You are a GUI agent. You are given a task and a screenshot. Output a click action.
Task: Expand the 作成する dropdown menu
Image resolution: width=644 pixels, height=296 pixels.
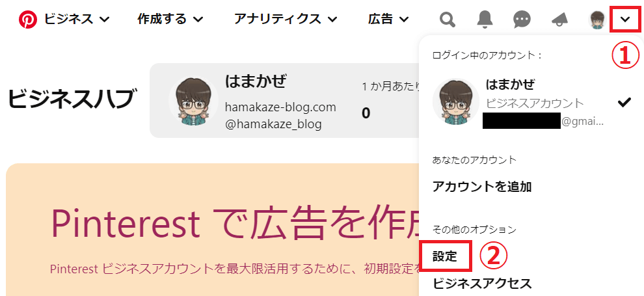(170, 19)
